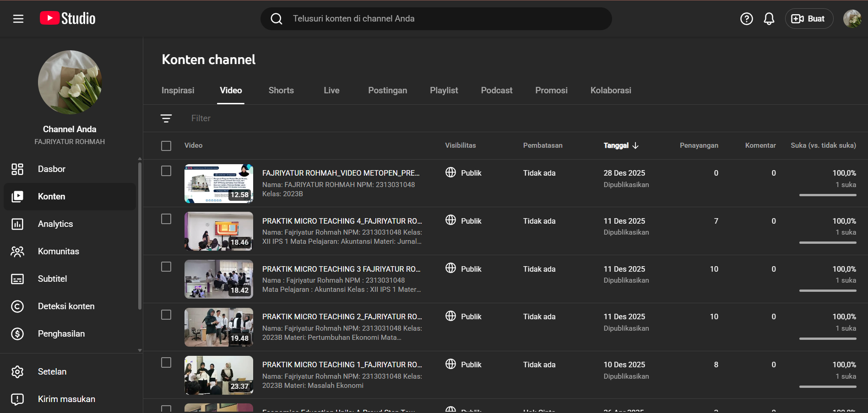Screen dimensions: 868x413
Task: Open Dasbor from the sidebar
Action: 51,169
